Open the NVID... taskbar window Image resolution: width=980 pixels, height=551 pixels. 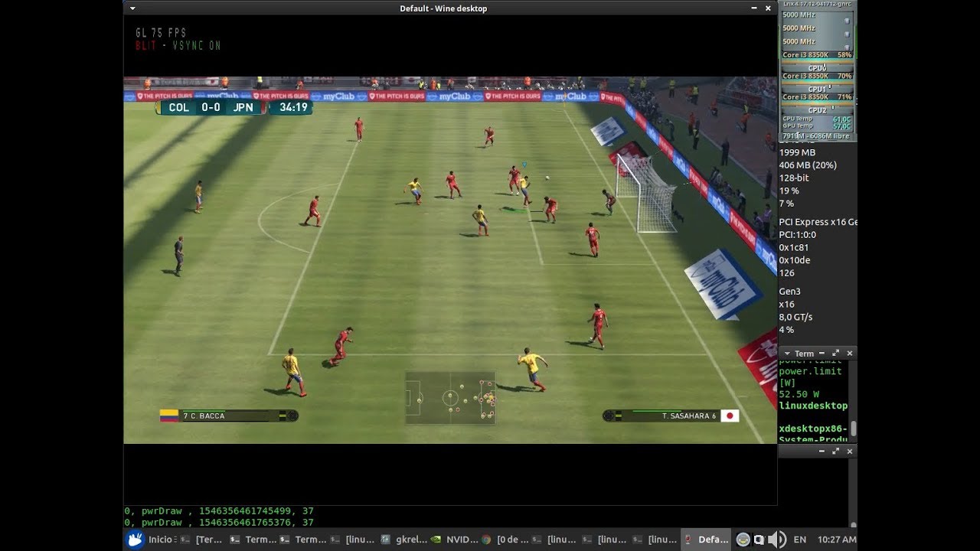[454, 540]
